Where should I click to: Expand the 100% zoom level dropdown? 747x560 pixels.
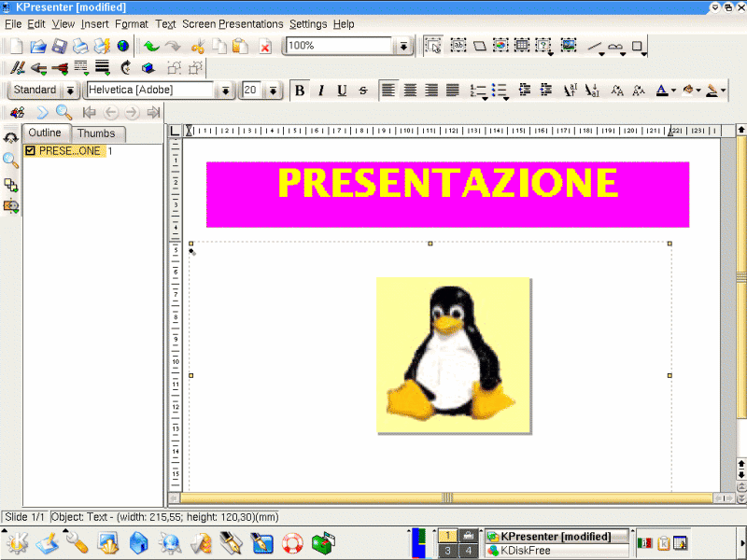pyautogui.click(x=403, y=46)
